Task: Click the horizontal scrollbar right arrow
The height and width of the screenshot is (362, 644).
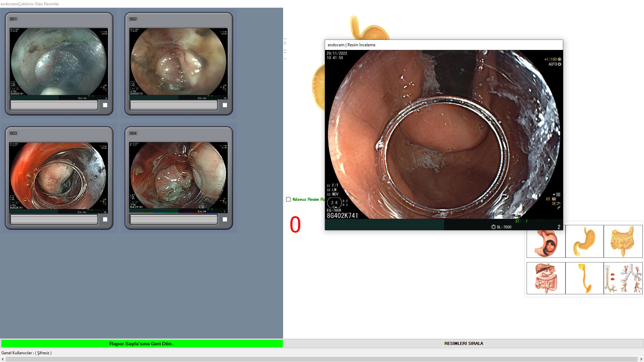Action: [641, 359]
